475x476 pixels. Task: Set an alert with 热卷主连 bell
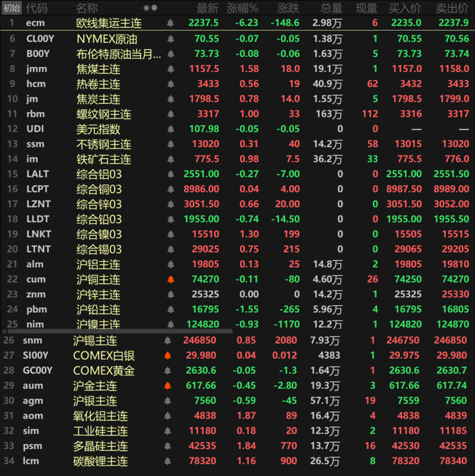170,84
